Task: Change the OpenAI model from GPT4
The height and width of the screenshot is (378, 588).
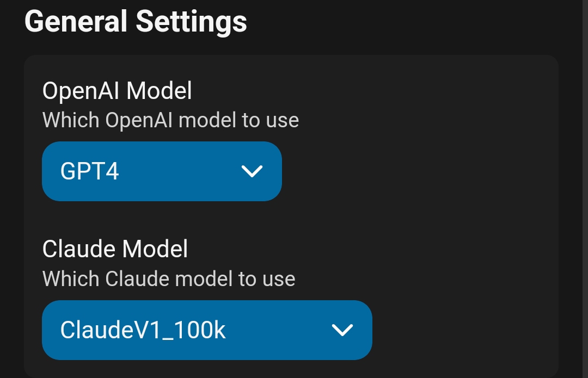Action: (162, 171)
